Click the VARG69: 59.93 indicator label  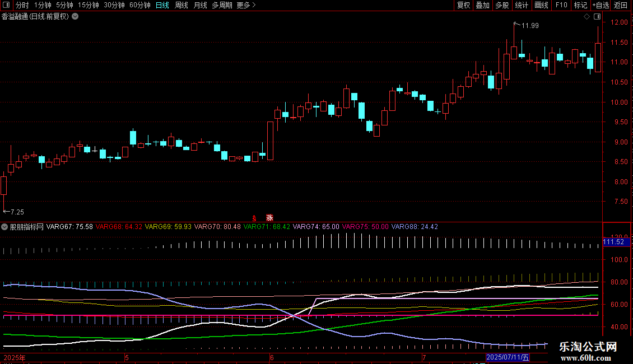point(168,227)
